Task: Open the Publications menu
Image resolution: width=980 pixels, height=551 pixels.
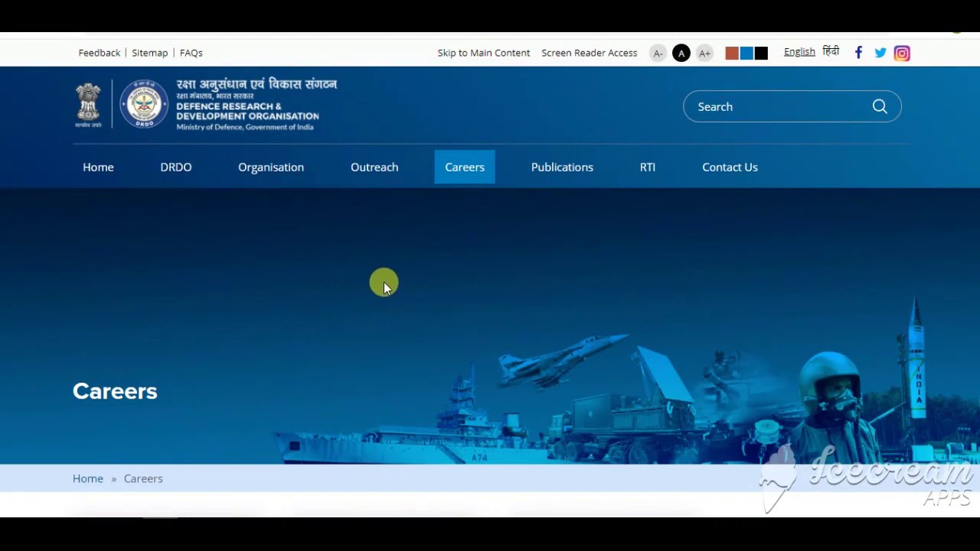Action: tap(562, 167)
